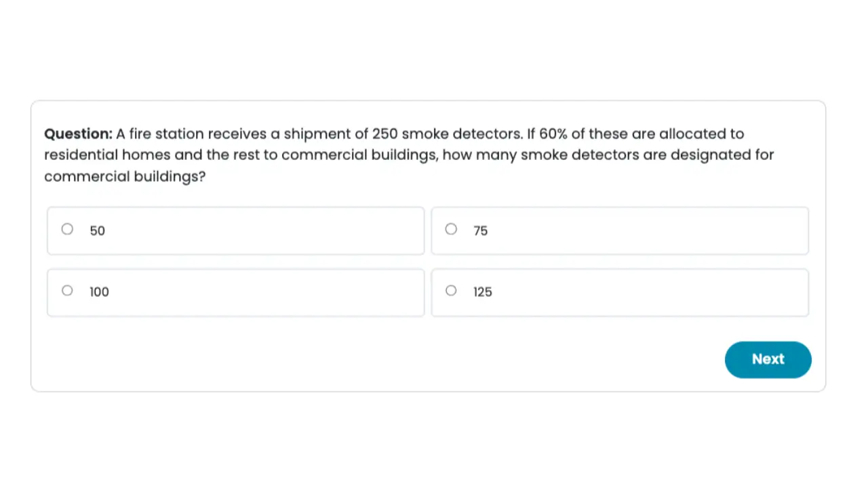The height and width of the screenshot is (488, 868).
Task: Choose the 75 radio button
Action: (451, 229)
